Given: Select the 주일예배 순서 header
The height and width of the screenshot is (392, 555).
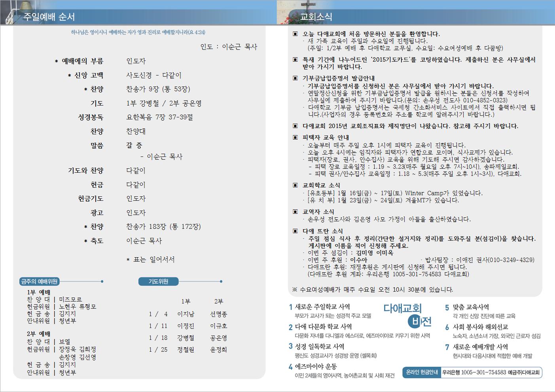Looking at the screenshot, I should (x=49, y=17).
